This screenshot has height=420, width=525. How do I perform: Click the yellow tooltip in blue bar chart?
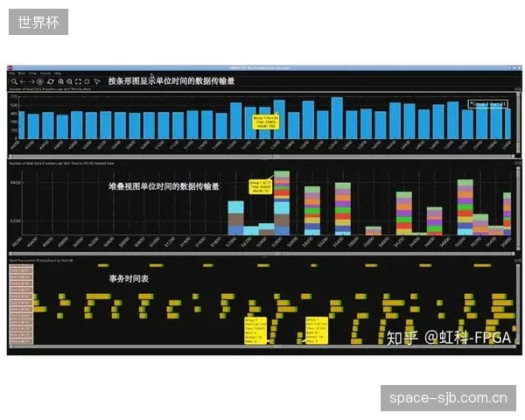pyautogui.click(x=265, y=122)
